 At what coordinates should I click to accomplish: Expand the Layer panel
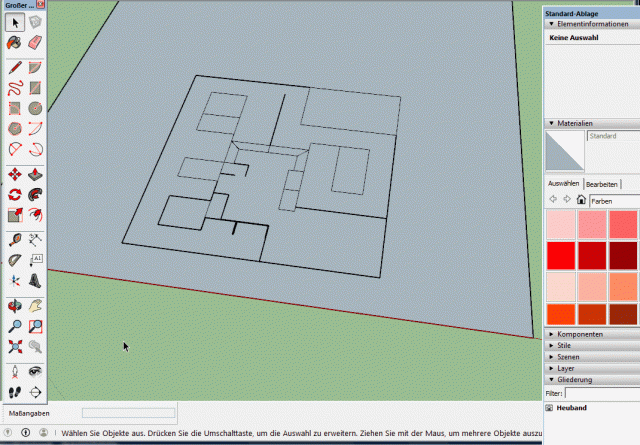(x=551, y=368)
